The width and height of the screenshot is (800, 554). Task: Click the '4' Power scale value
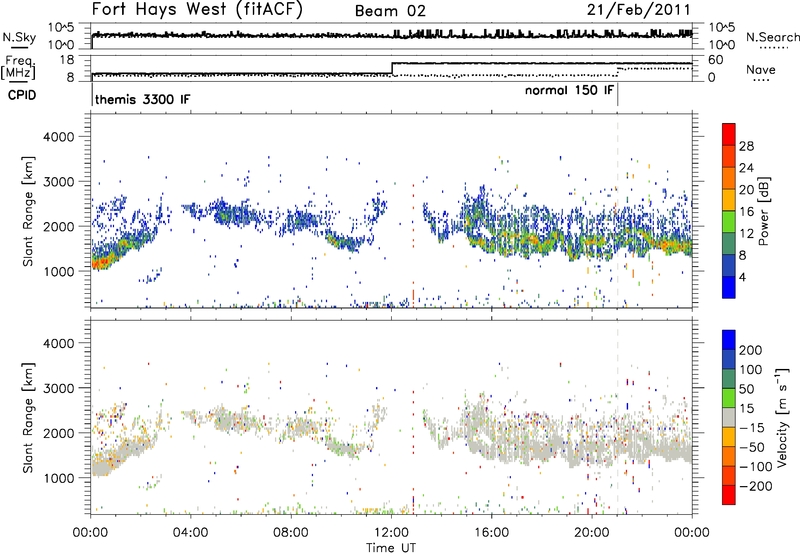click(742, 278)
